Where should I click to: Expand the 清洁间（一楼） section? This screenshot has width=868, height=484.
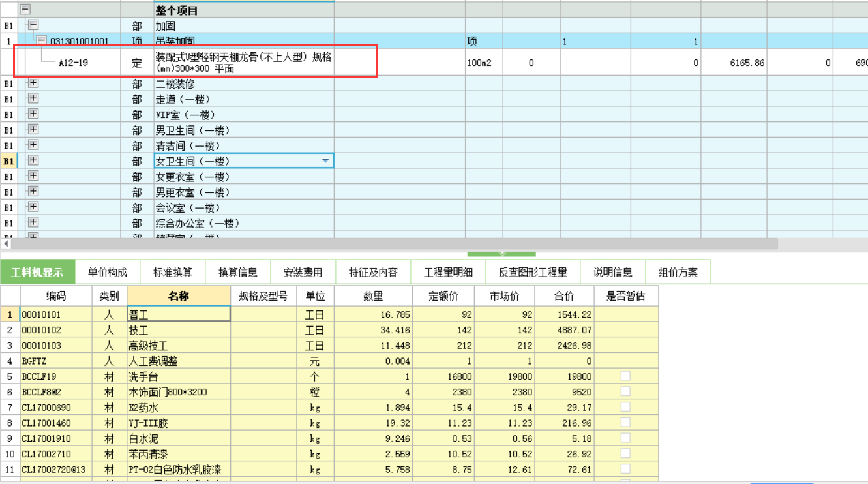pyautogui.click(x=33, y=145)
